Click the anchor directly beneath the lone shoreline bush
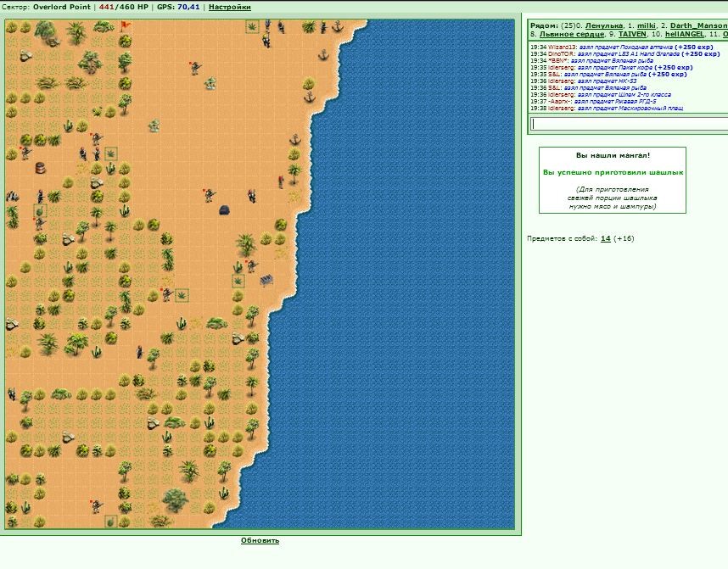The image size is (728, 569). click(309, 97)
